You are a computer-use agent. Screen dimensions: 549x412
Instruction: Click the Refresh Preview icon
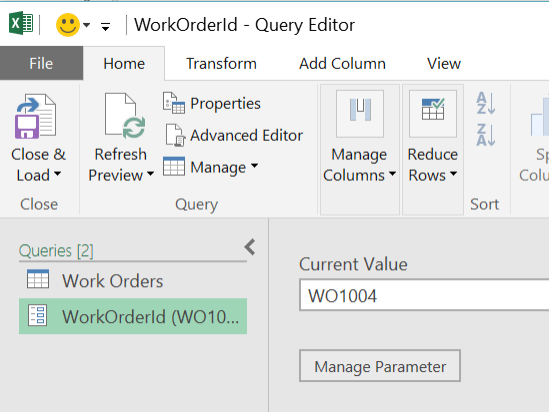tap(125, 116)
